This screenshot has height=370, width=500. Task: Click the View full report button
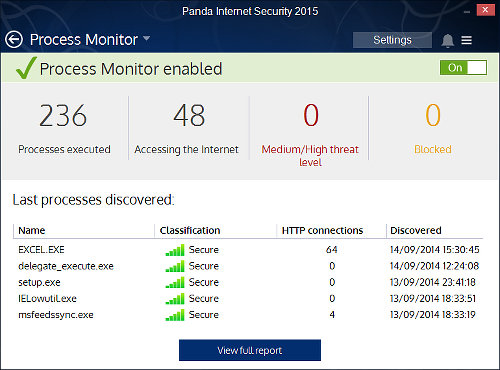[x=250, y=350]
